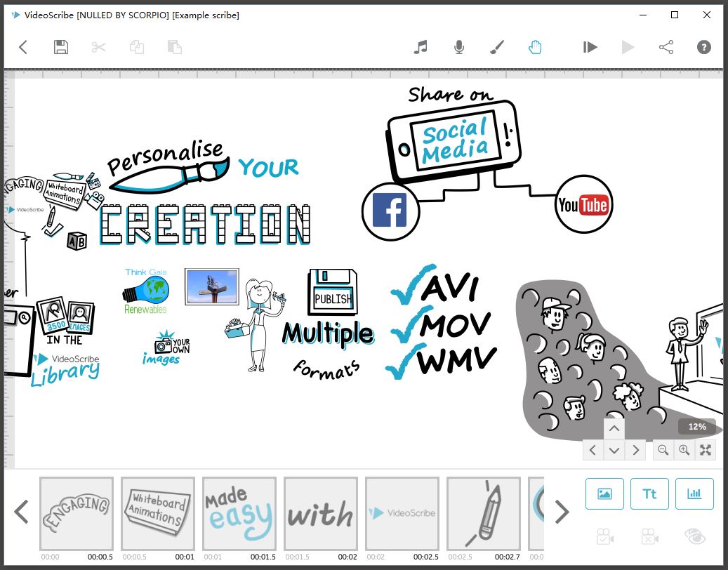Select the blue 'YOUR' text on canvas
Image resolution: width=728 pixels, height=570 pixels.
[x=269, y=168]
